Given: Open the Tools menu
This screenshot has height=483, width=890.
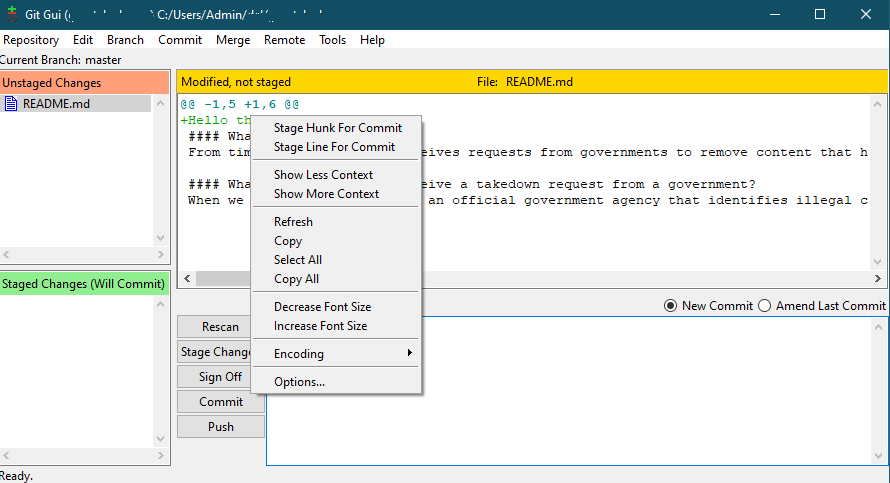Looking at the screenshot, I should coord(332,40).
